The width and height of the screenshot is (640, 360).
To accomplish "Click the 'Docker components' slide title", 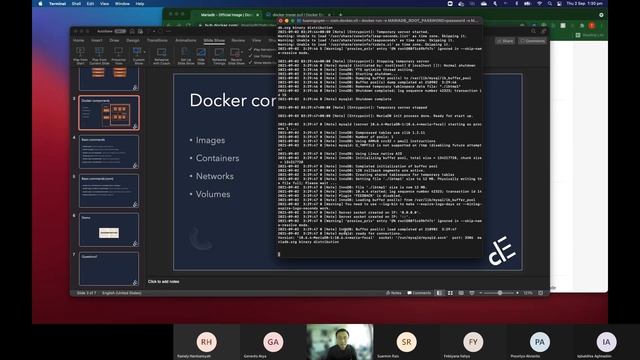I will click(233, 101).
